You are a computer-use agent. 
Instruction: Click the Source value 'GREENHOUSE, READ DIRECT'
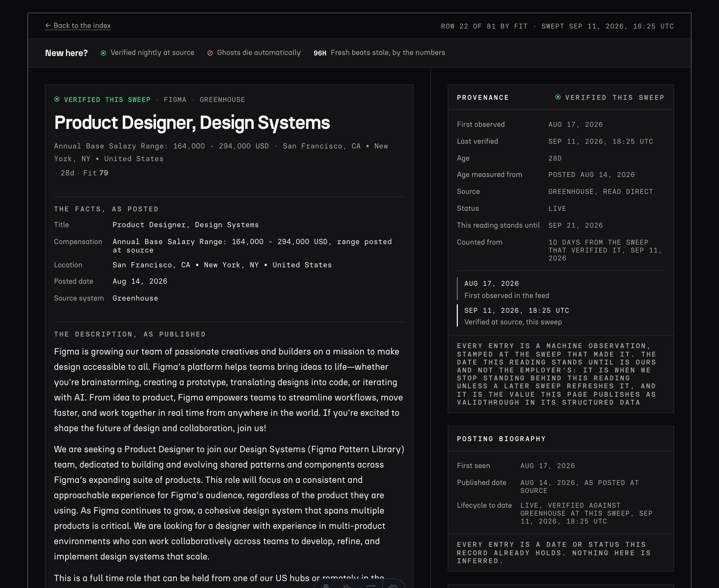pyautogui.click(x=601, y=192)
